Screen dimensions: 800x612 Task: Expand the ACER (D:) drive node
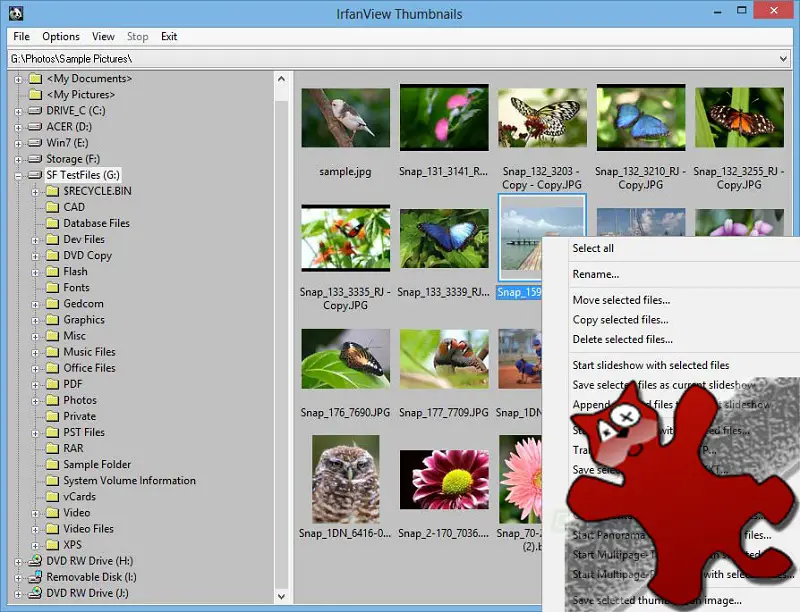18,127
